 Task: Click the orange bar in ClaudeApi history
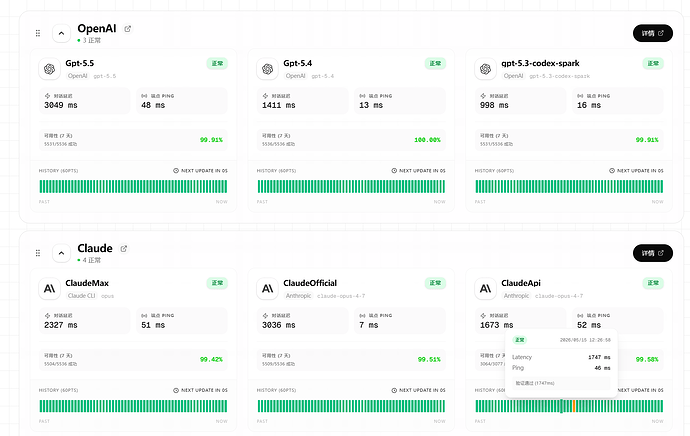click(x=574, y=406)
